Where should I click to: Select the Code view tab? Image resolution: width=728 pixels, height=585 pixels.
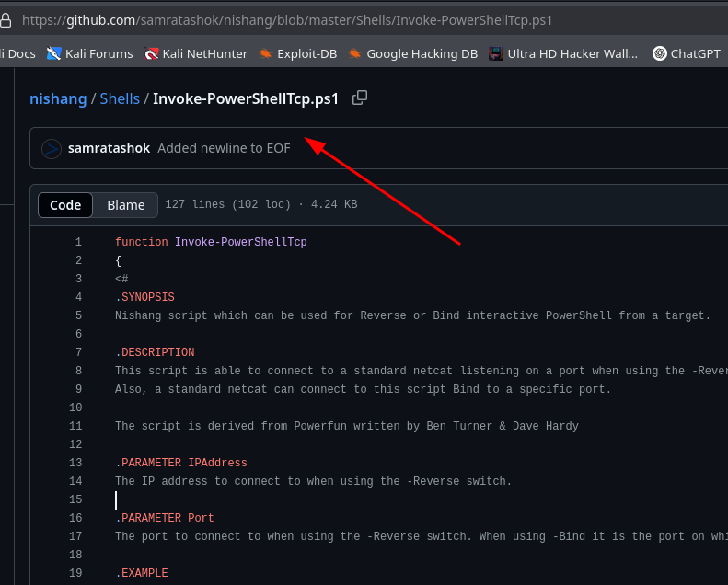(x=65, y=205)
